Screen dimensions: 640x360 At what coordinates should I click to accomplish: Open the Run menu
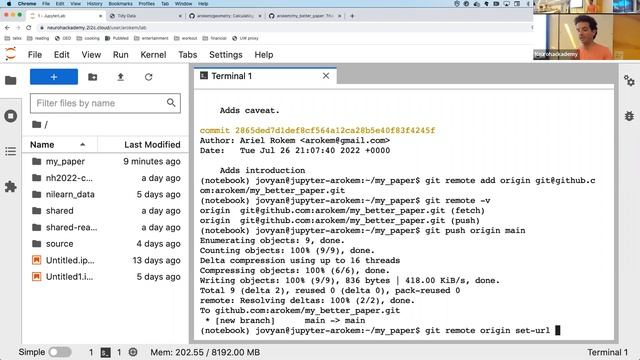click(121, 55)
